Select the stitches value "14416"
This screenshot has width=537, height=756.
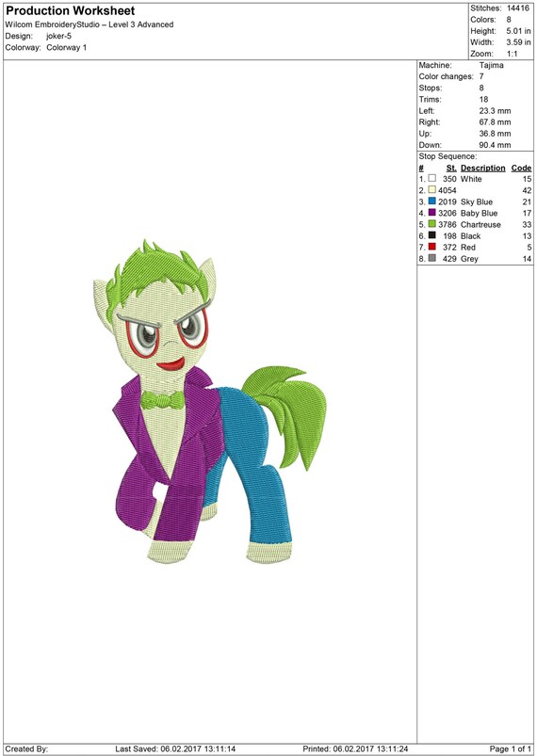(518, 8)
